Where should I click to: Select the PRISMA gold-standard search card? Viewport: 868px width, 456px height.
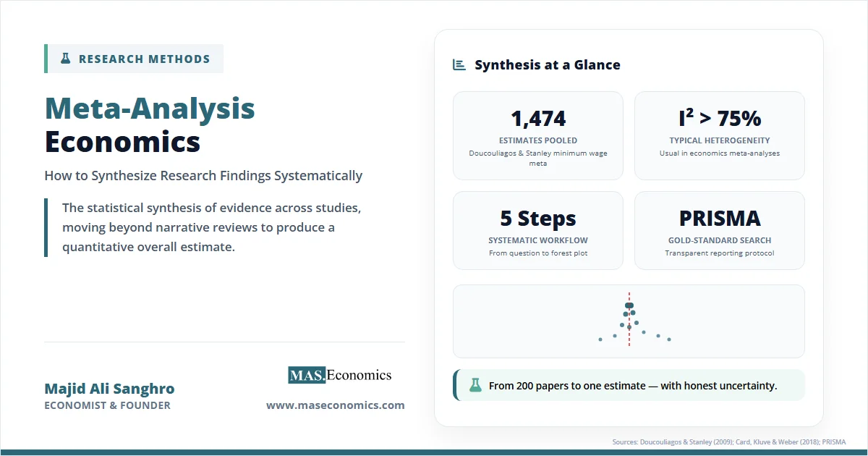[x=720, y=230]
